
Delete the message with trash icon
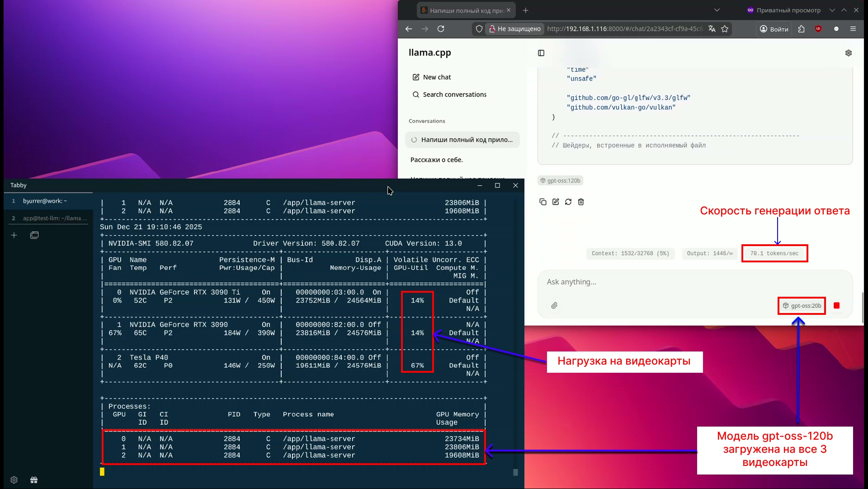pyautogui.click(x=581, y=202)
